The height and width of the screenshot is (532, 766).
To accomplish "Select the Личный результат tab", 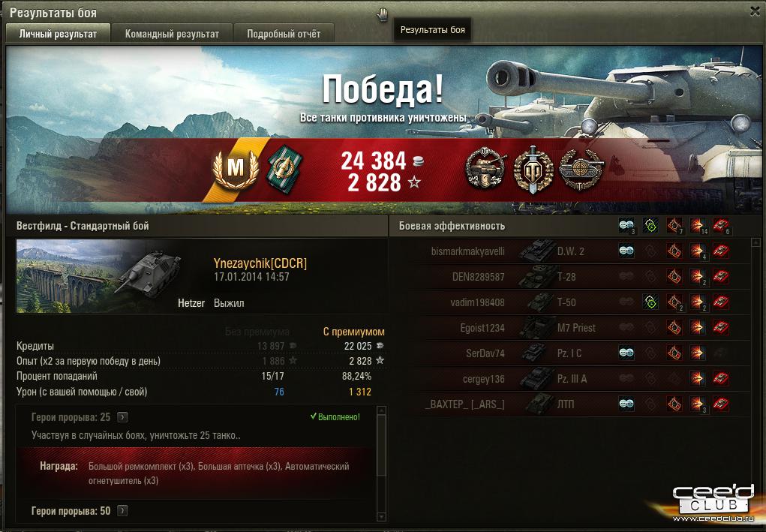I will pos(58,34).
